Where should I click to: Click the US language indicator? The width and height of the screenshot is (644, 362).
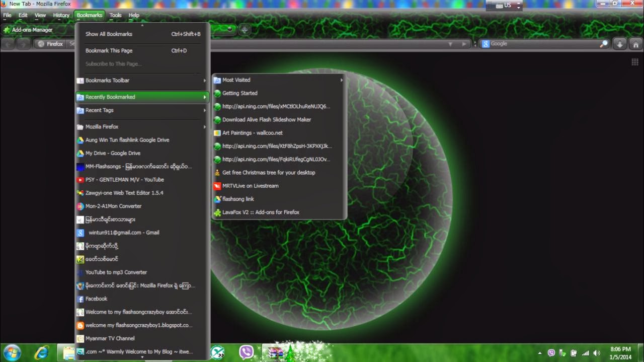point(504,5)
